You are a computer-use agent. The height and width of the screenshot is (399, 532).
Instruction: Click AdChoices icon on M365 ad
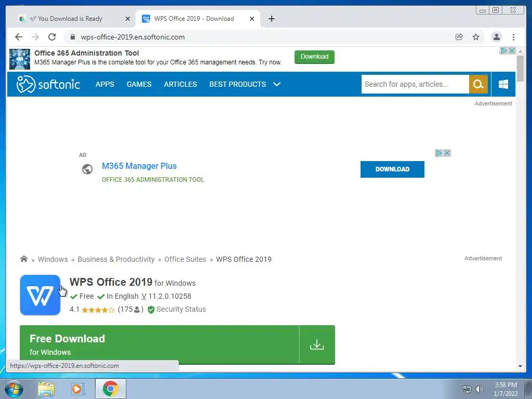point(438,153)
